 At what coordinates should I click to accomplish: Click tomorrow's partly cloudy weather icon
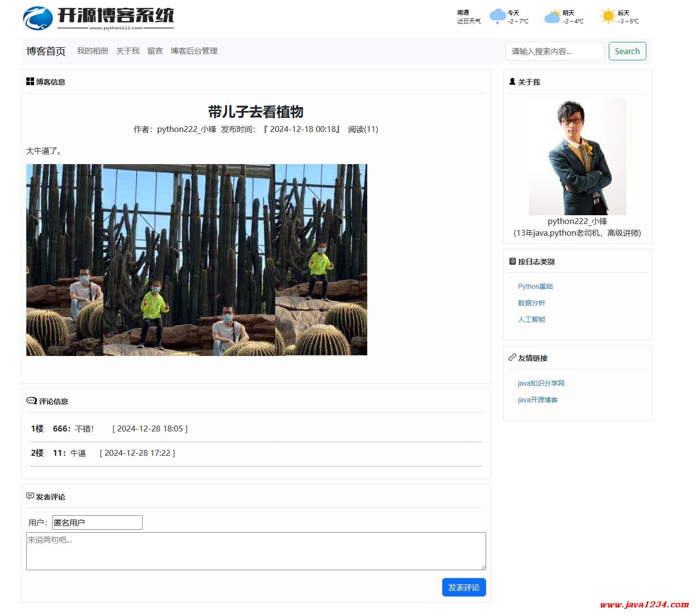(552, 17)
